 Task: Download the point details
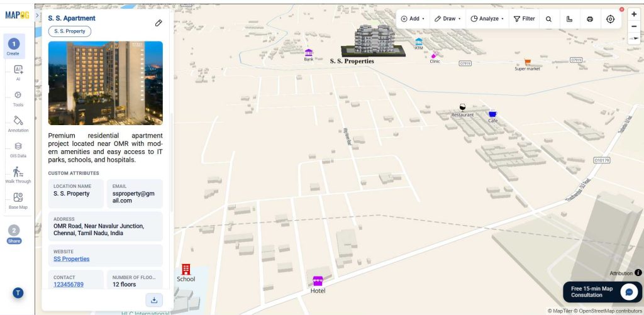(x=154, y=300)
